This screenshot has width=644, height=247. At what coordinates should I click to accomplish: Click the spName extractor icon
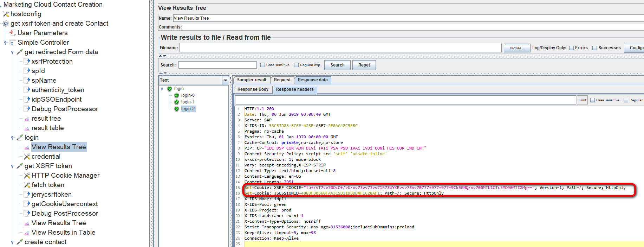(27, 81)
